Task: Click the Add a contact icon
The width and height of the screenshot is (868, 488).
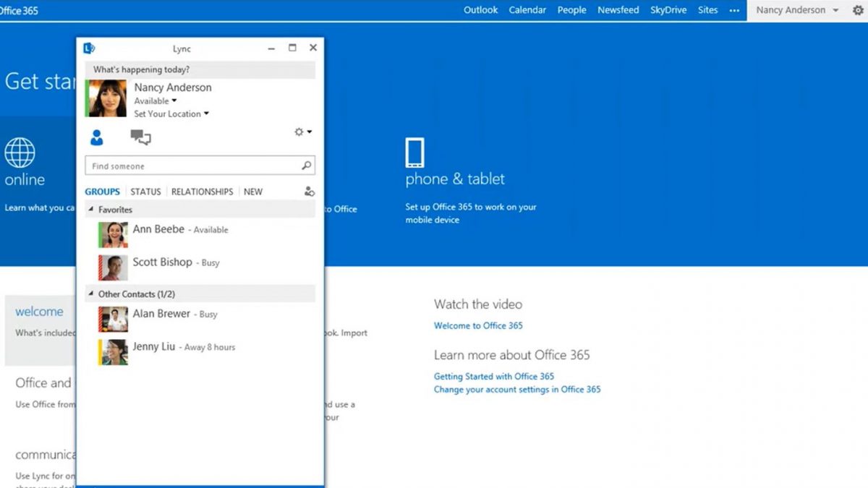Action: tap(310, 192)
